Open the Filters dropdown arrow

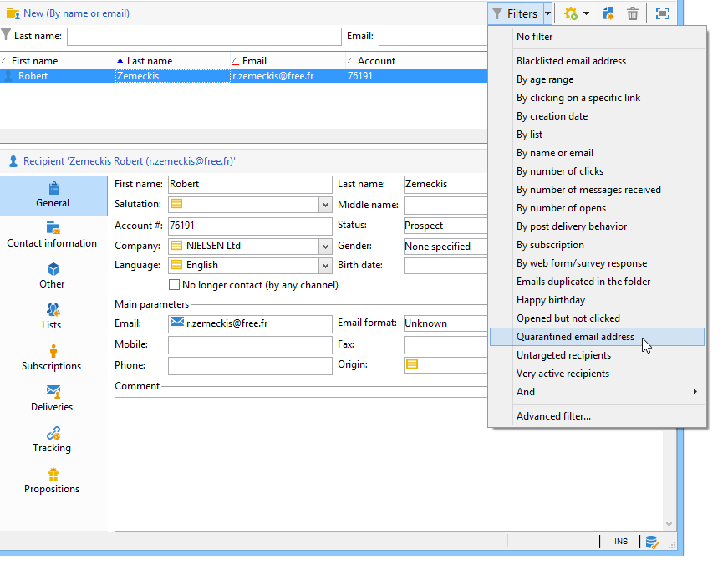[x=547, y=13]
